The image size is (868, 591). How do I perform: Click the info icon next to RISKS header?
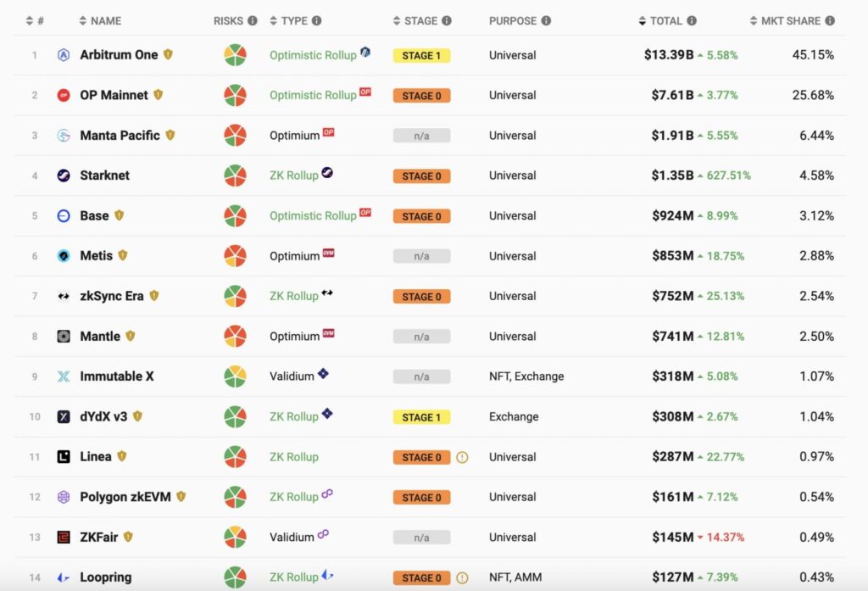click(253, 20)
